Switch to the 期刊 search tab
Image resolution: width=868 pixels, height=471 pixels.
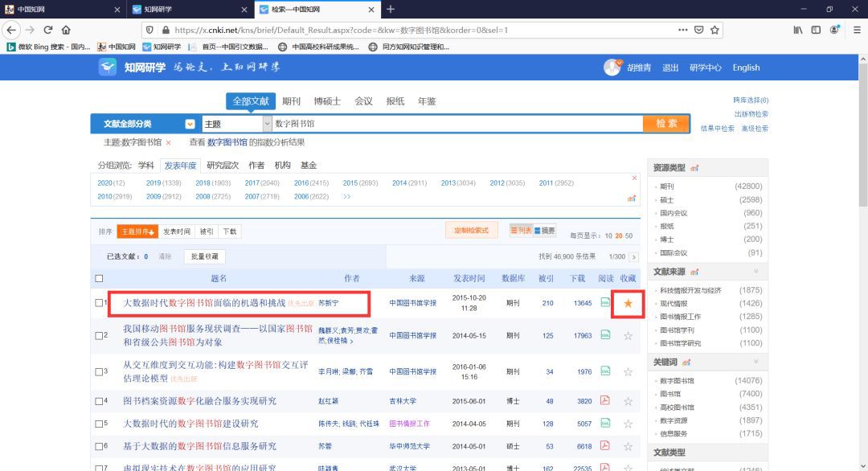[x=291, y=101]
